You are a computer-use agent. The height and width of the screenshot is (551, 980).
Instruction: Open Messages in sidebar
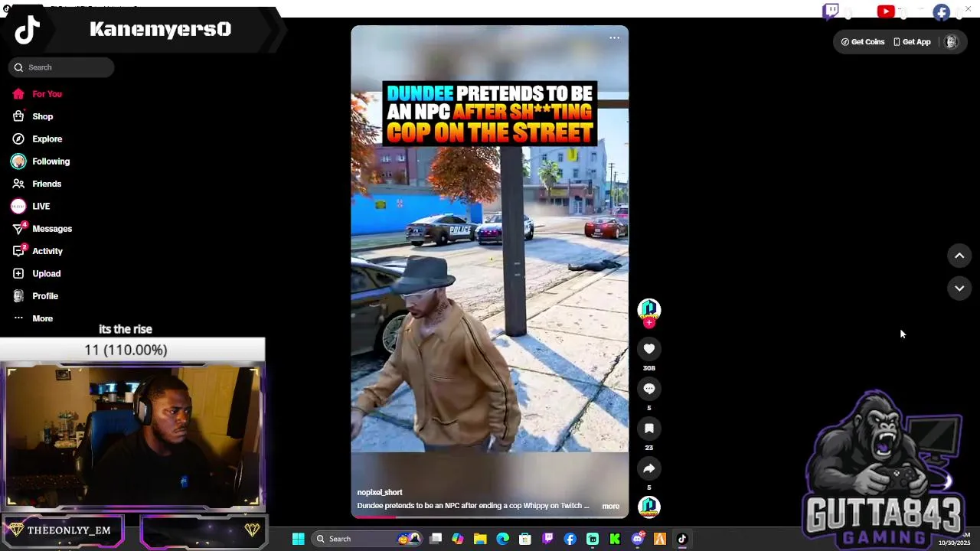pos(42,229)
